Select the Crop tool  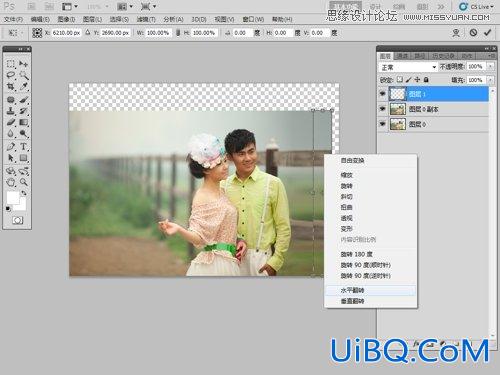pyautogui.click(x=11, y=87)
